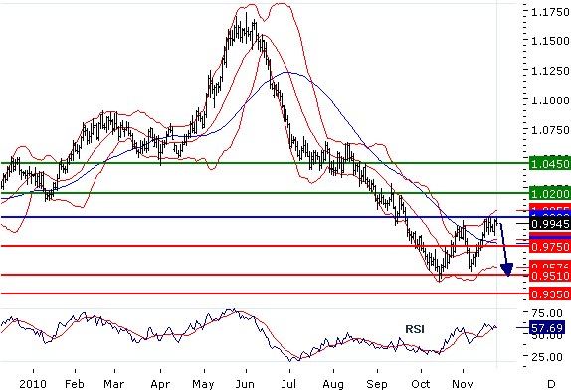Click the Apr month label
Viewport: 571px width, 392px height.
click(x=160, y=384)
